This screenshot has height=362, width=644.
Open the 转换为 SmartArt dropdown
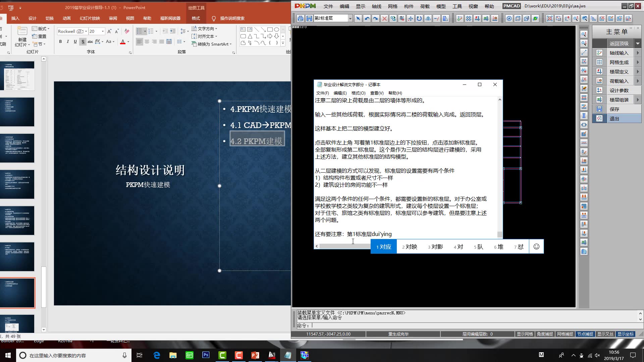pos(212,44)
